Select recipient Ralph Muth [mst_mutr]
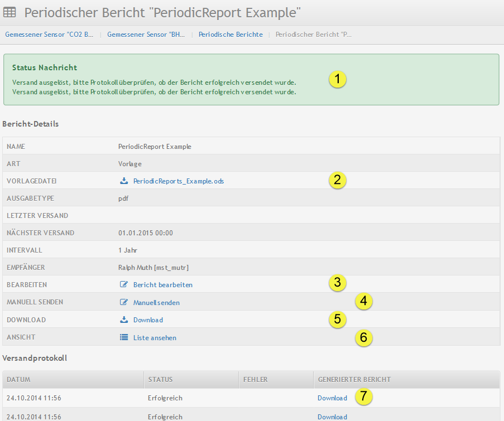Viewport: 504px width, 421px height. 153,268
